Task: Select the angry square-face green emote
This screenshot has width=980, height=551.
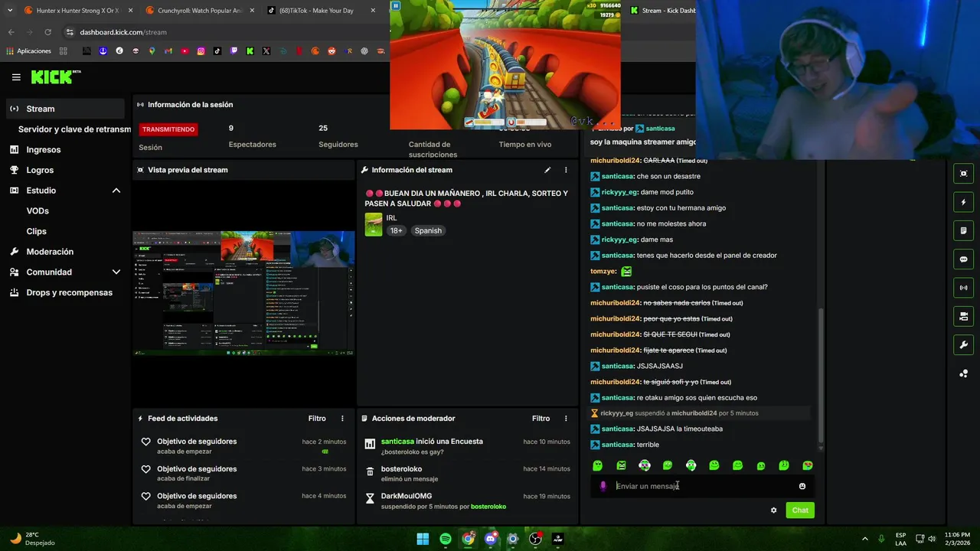Action: point(621,465)
